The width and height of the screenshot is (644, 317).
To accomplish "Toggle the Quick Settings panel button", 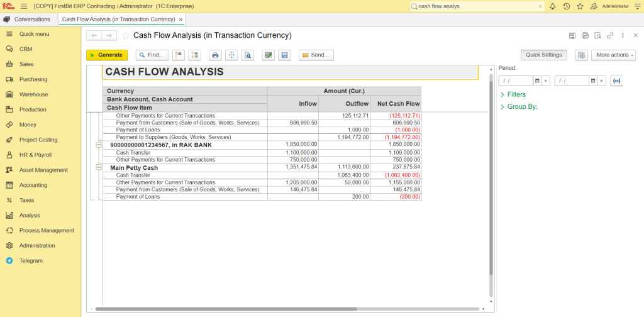I will (544, 55).
